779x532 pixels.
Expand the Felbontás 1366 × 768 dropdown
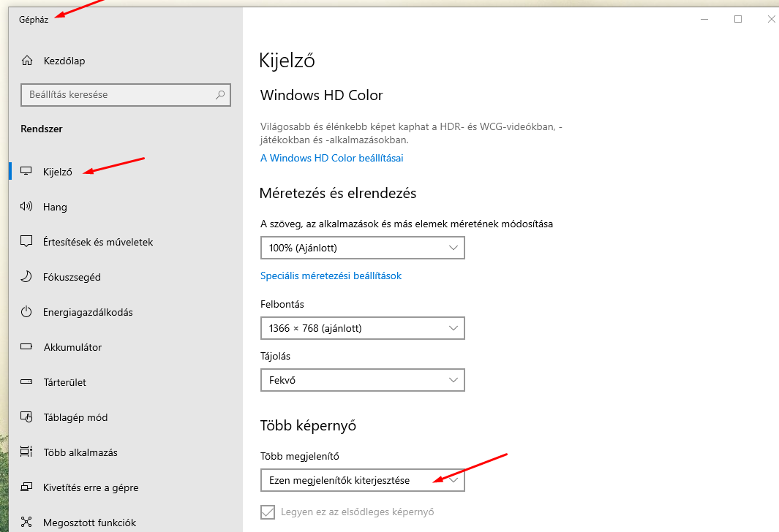362,329
